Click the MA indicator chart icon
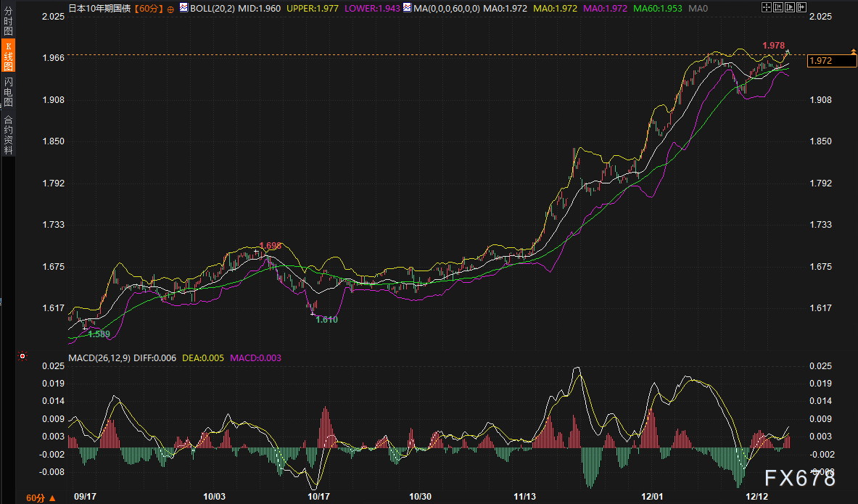The image size is (858, 504). [x=407, y=8]
